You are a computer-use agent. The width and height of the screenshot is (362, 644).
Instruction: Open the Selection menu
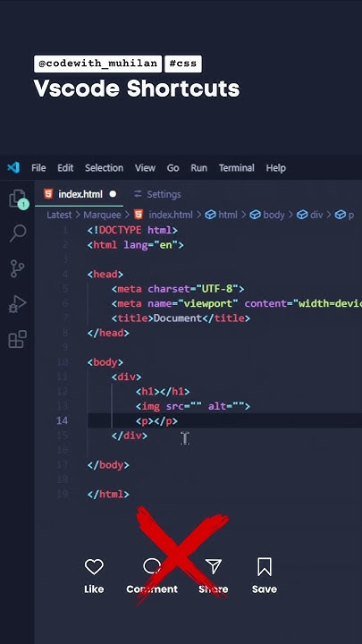pos(104,167)
